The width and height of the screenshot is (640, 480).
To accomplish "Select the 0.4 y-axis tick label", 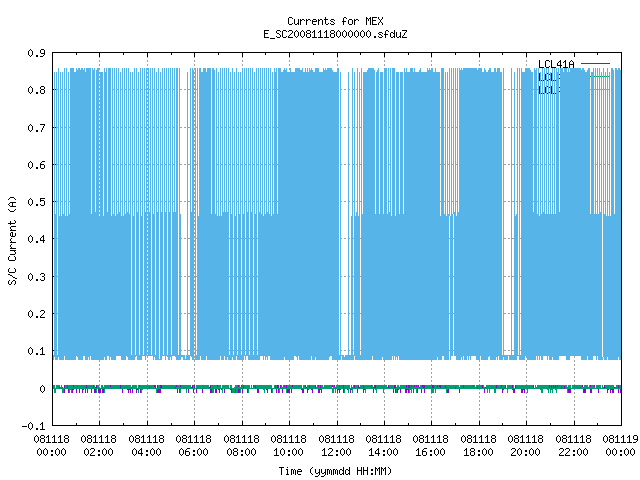I will [x=36, y=239].
